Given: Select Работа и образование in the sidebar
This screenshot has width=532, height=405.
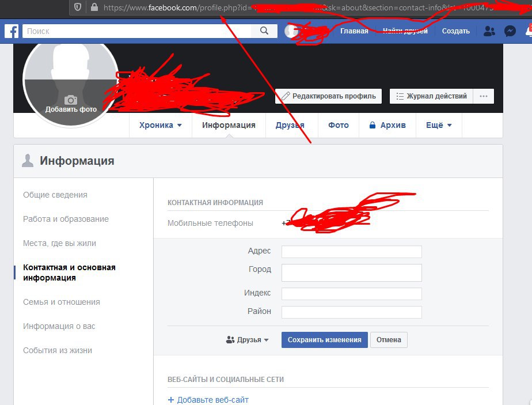Looking at the screenshot, I should [x=66, y=219].
